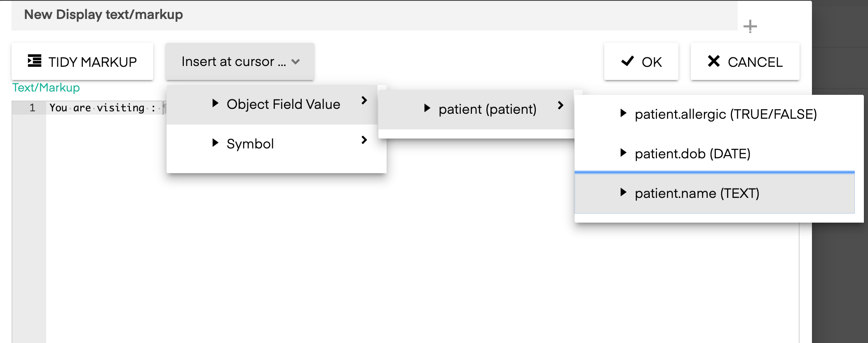
Task: Open the Insert at cursor dropdown
Action: [240, 61]
